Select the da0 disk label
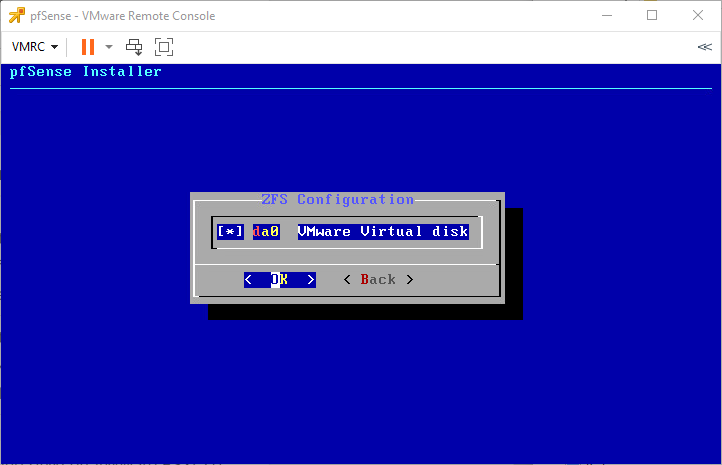 266,232
